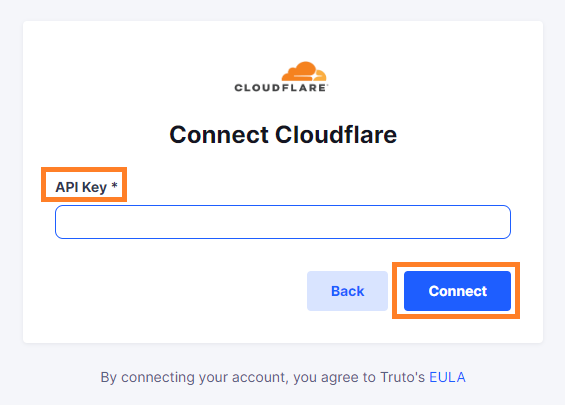Click the word "Connect" in the page title
Image resolution: width=565 pixels, height=405 pixels.
(x=219, y=135)
